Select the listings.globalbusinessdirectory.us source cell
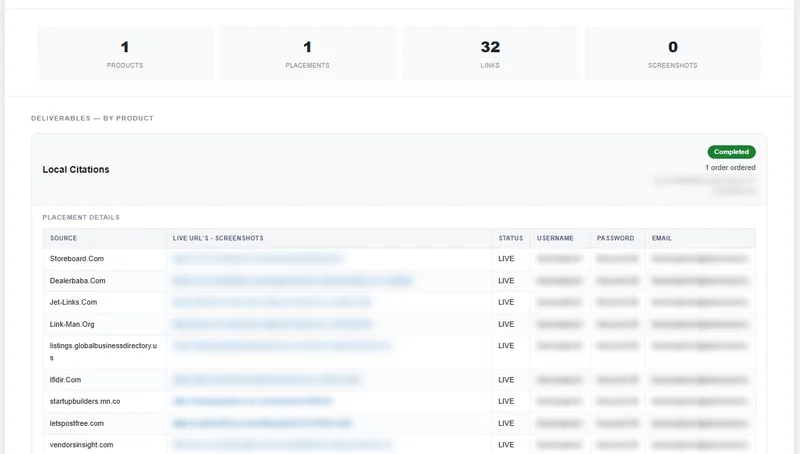The height and width of the screenshot is (454, 800). click(105, 352)
